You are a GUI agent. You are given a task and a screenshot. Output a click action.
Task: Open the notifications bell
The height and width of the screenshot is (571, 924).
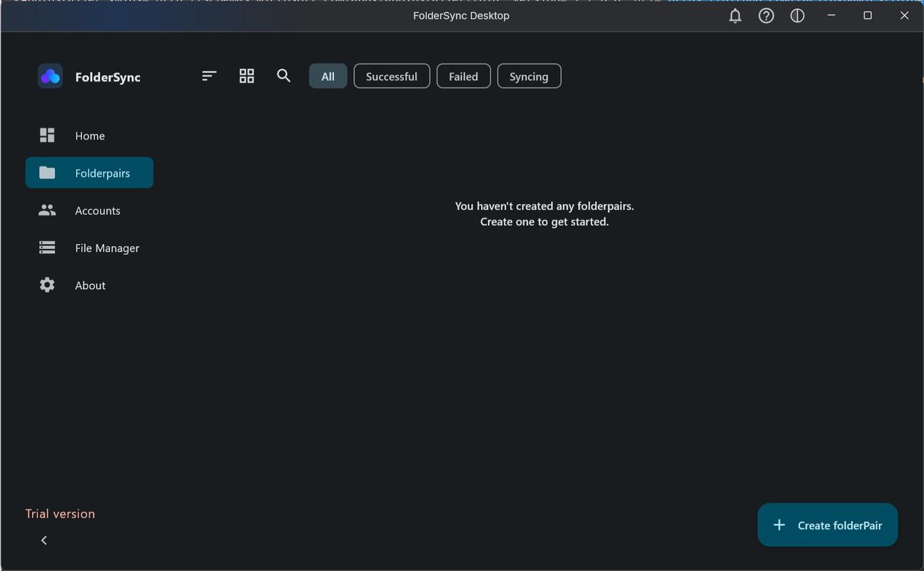coord(735,16)
